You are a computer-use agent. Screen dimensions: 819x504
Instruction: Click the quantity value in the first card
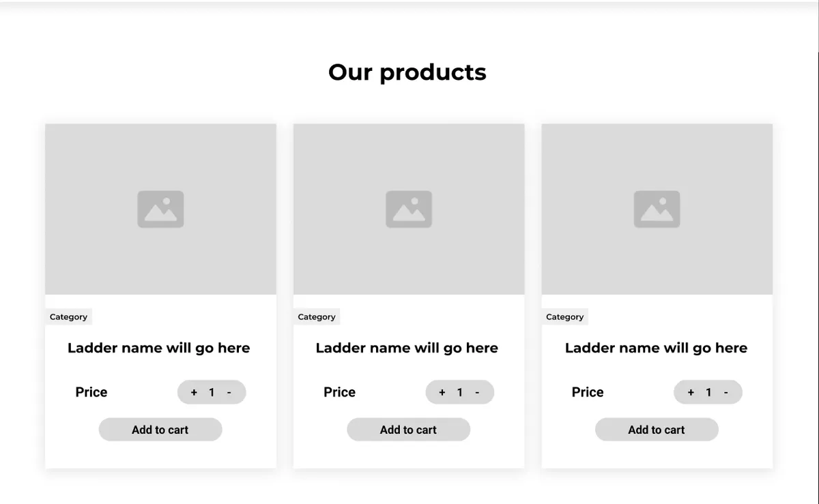[x=212, y=392]
